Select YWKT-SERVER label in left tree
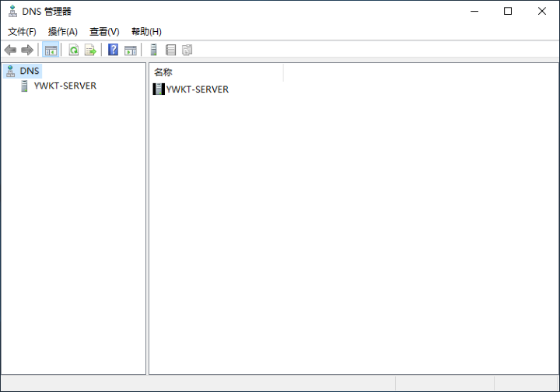 coord(65,86)
